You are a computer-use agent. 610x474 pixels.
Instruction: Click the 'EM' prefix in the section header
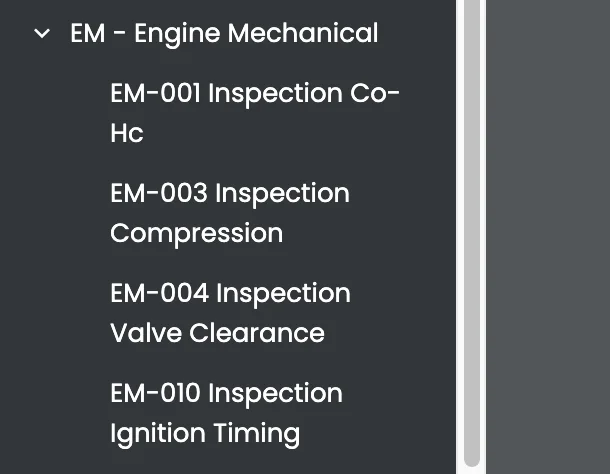[x=88, y=34]
